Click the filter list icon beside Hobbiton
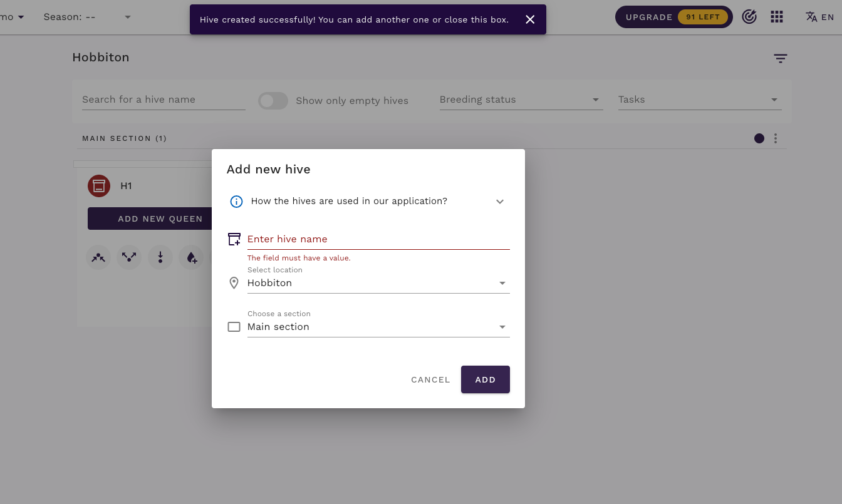 click(x=780, y=58)
